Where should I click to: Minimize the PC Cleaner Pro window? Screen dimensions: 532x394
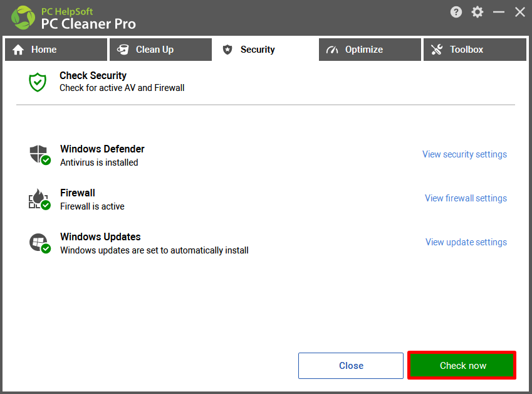498,12
